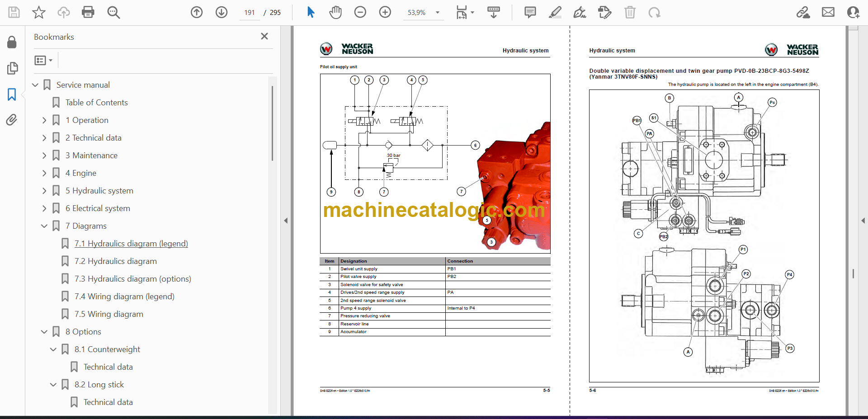Go to next page arrow
Image resolution: width=868 pixels, height=419 pixels.
coord(221,12)
